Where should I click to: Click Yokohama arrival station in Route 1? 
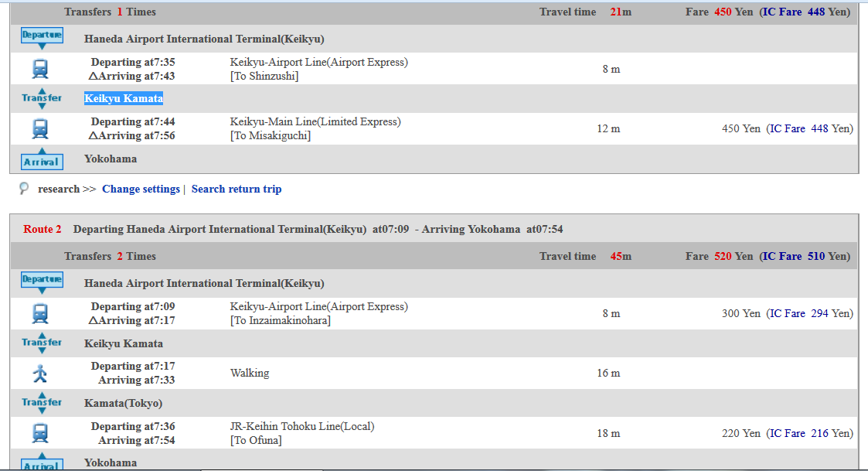tap(111, 159)
